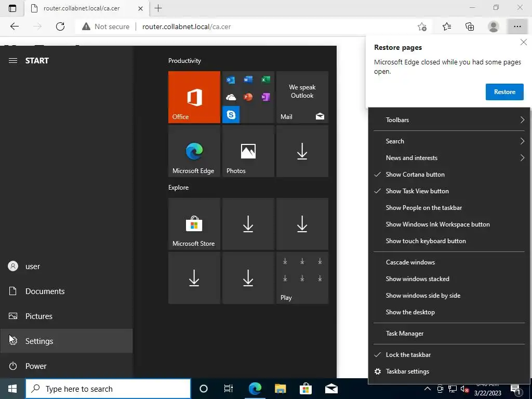Click the Restore button
This screenshot has height=399, width=532.
[x=504, y=92]
